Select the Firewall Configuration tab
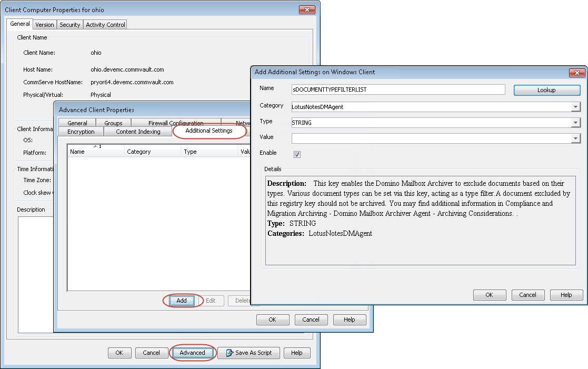The width and height of the screenshot is (588, 369). [x=175, y=123]
